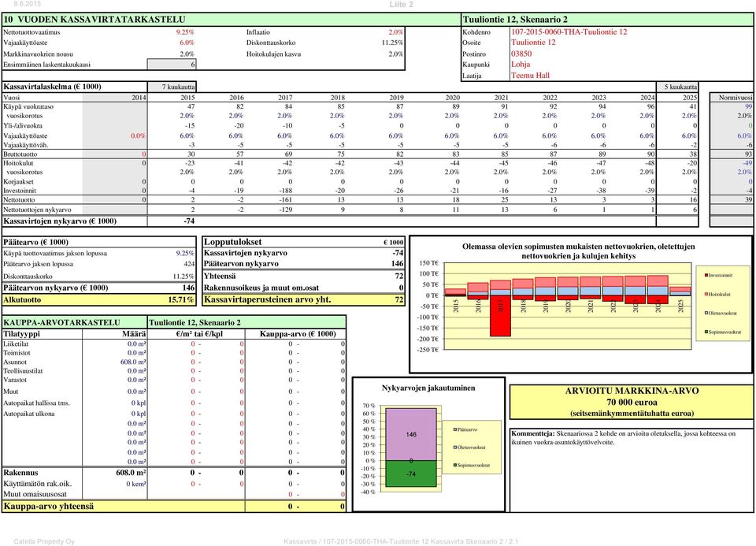Select the 'Autopaikat hallissa tms.' row label
This screenshot has width=756, height=546.
point(37,403)
